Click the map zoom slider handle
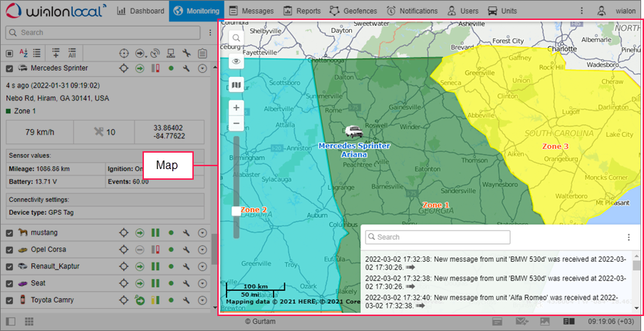Screen dimensions: 644x331 pyautogui.click(x=237, y=211)
